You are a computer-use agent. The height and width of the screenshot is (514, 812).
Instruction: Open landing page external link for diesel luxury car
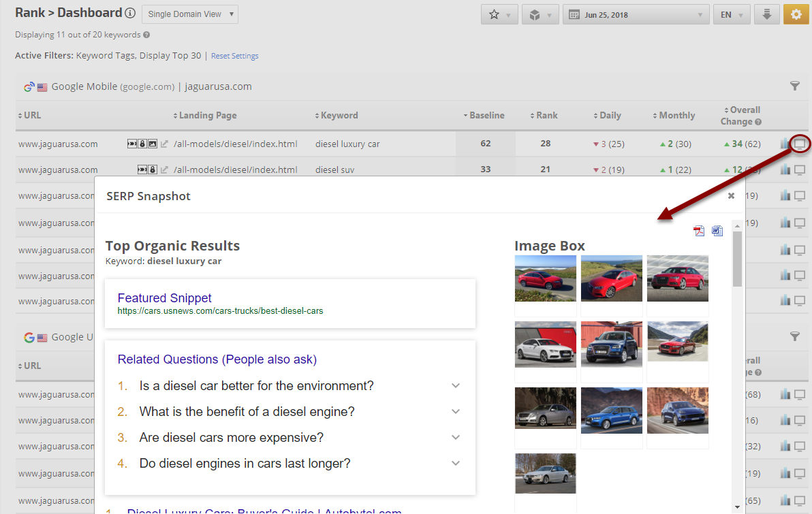(x=164, y=144)
